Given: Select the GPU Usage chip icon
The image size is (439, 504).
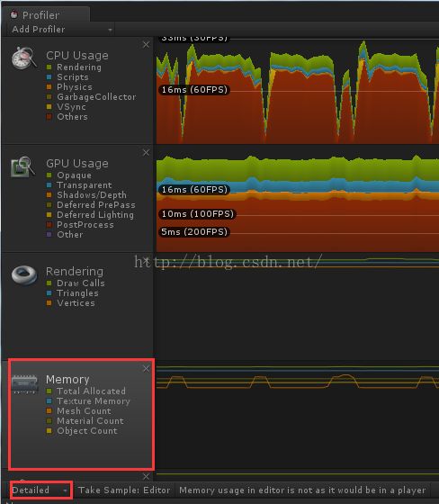Looking at the screenshot, I should (x=22, y=166).
